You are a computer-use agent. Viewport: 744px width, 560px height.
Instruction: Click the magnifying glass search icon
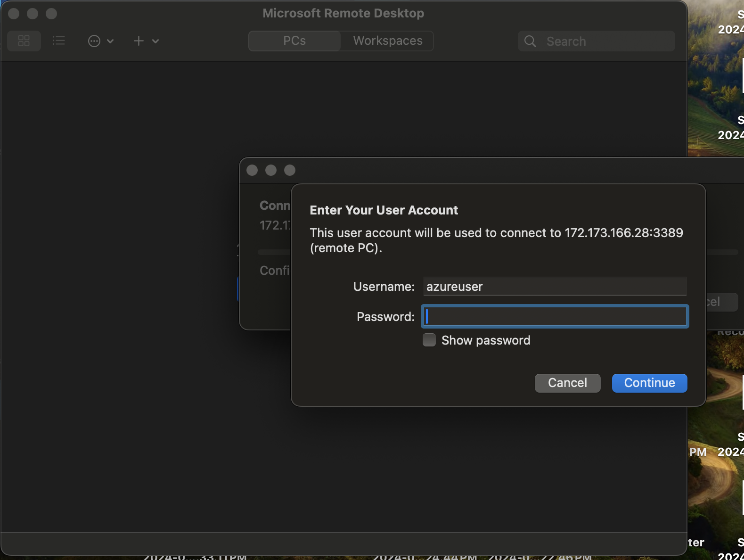(530, 41)
